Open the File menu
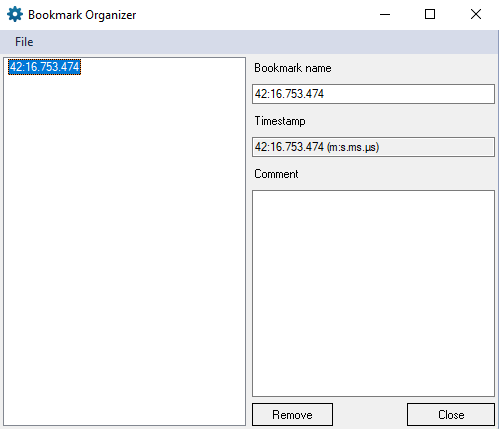 [x=24, y=42]
